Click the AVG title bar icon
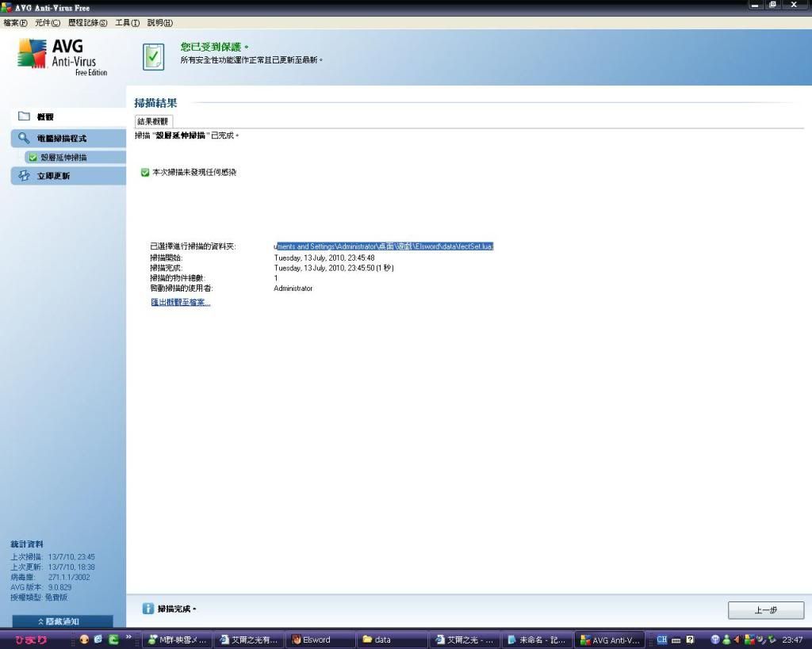Screen dimensions: 812x649 pos(6,7)
